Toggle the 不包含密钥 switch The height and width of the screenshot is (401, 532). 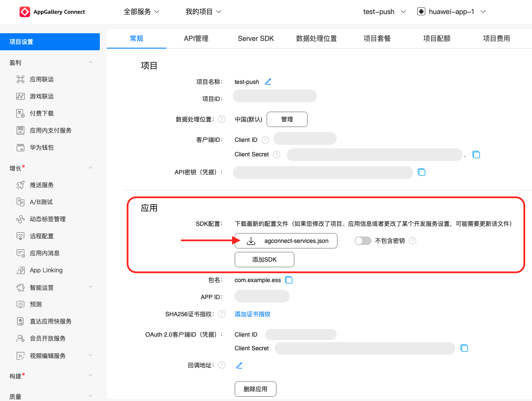[x=363, y=241]
